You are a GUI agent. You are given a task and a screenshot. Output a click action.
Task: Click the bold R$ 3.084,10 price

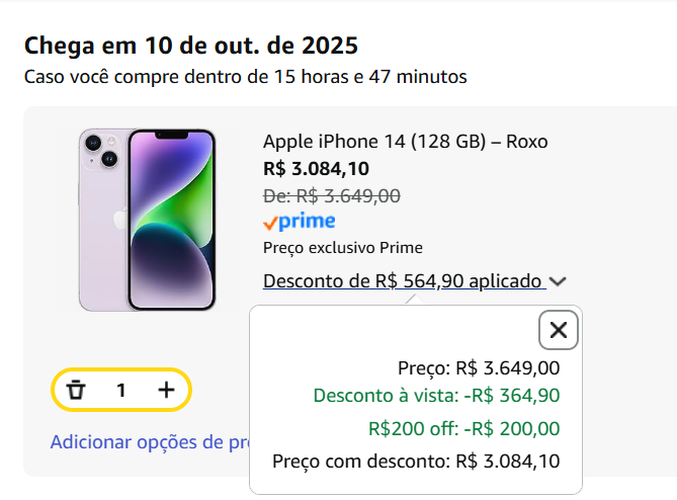316,168
